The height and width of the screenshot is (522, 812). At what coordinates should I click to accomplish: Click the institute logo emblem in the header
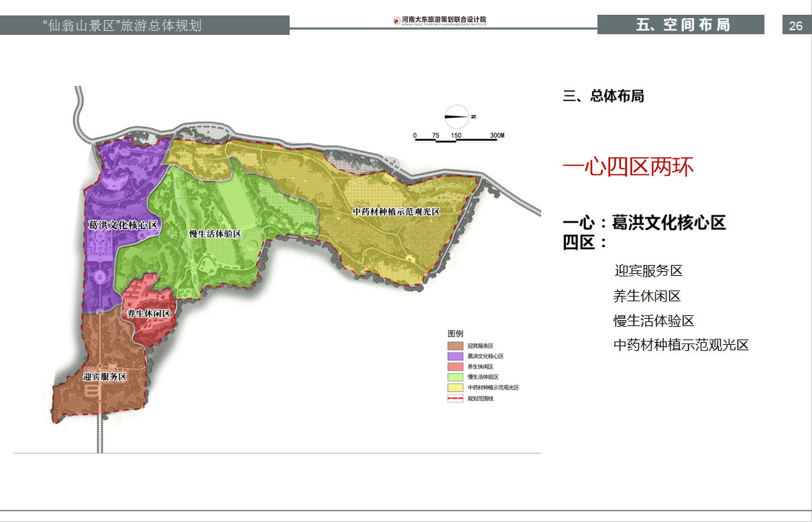[x=397, y=20]
